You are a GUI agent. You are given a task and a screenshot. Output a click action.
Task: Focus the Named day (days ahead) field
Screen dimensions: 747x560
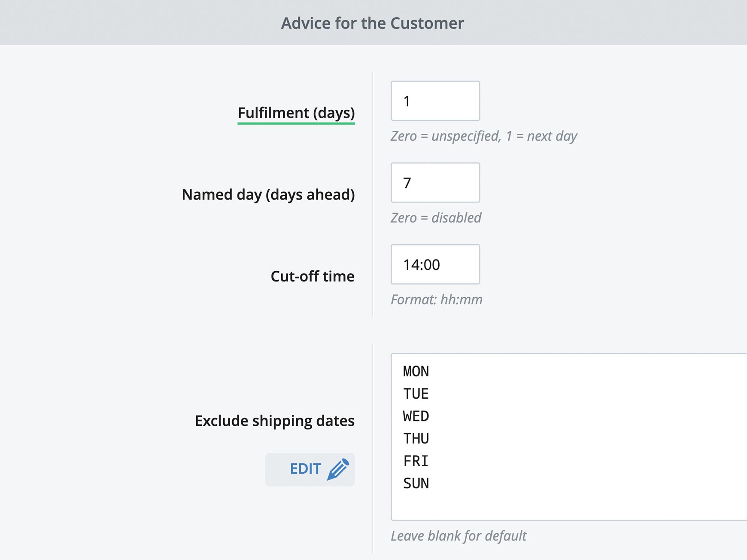[x=435, y=182]
